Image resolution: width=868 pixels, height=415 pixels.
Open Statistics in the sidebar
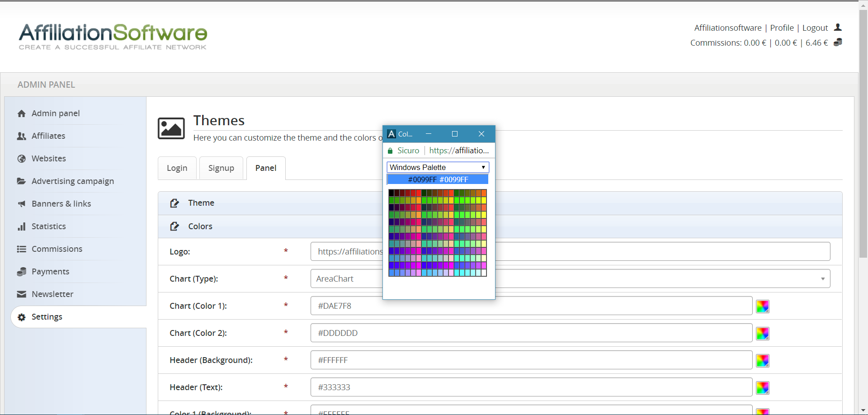pos(49,226)
